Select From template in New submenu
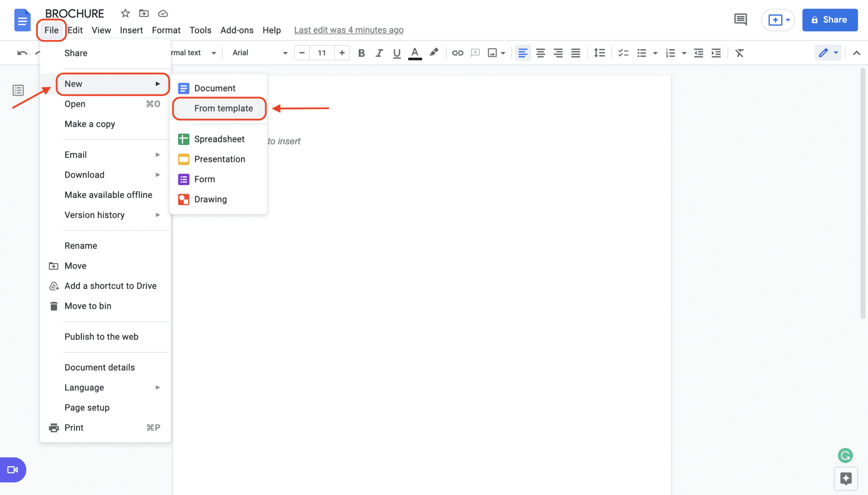The image size is (868, 495). click(x=224, y=108)
